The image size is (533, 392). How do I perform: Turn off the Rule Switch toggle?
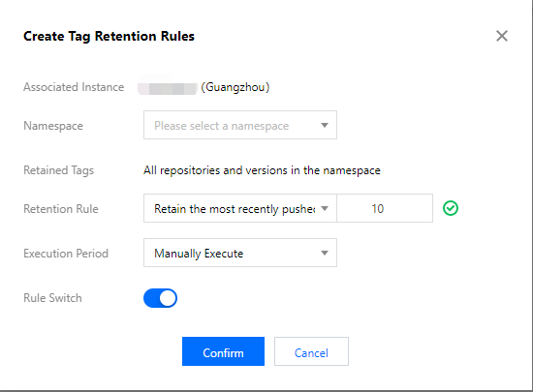pyautogui.click(x=160, y=298)
